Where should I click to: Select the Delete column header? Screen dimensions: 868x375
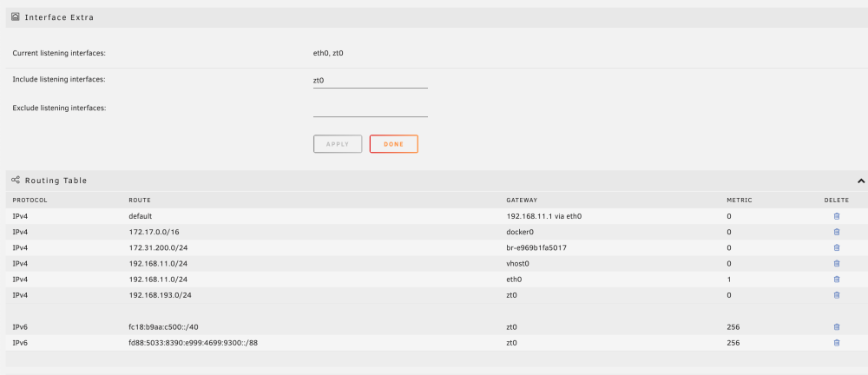837,200
